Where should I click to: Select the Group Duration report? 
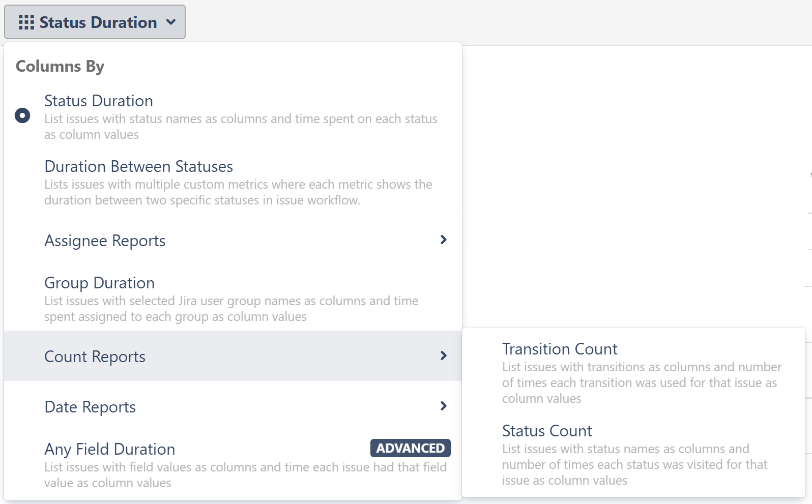(x=99, y=283)
